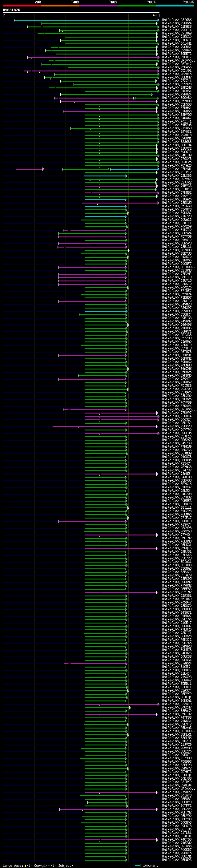
Task: Open hit UniRef100_P58993
Action: tap(177, 761)
